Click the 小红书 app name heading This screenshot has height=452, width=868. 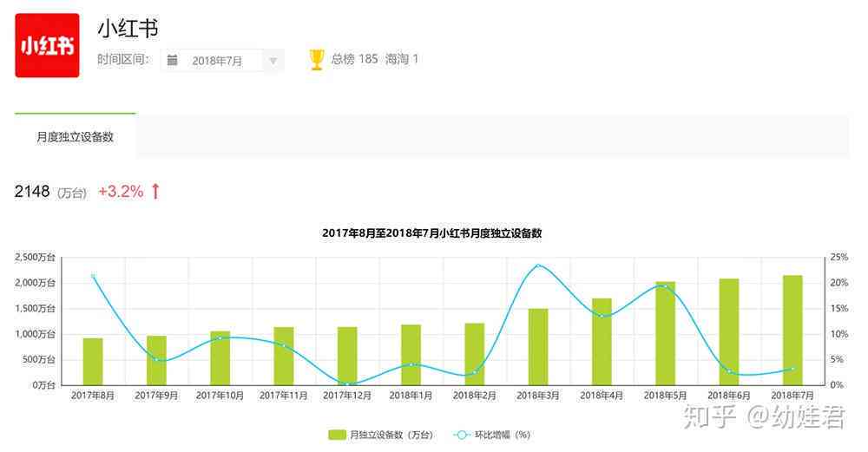(128, 29)
